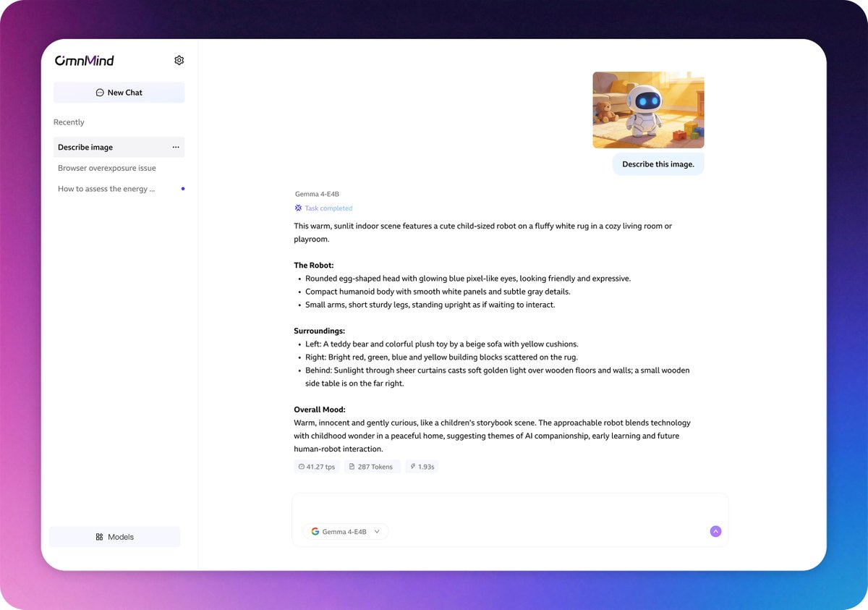Click the 1.93s latency stat
Image resolution: width=868 pixels, height=610 pixels.
tap(422, 467)
